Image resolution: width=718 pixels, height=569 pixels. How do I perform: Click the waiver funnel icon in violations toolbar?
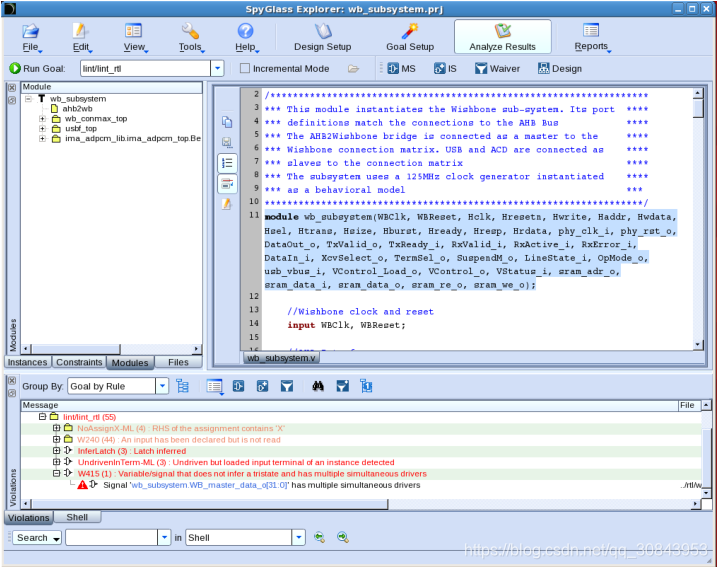coord(343,386)
